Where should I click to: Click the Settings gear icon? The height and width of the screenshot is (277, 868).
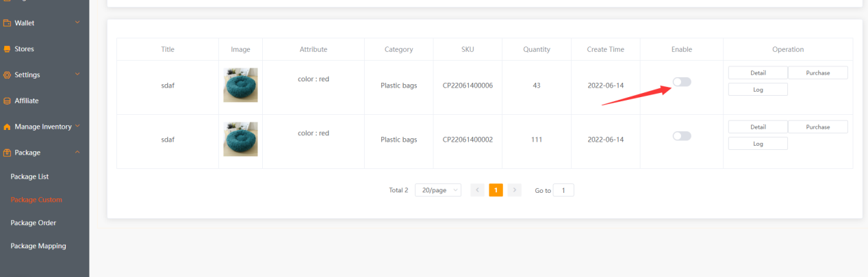coord(8,75)
